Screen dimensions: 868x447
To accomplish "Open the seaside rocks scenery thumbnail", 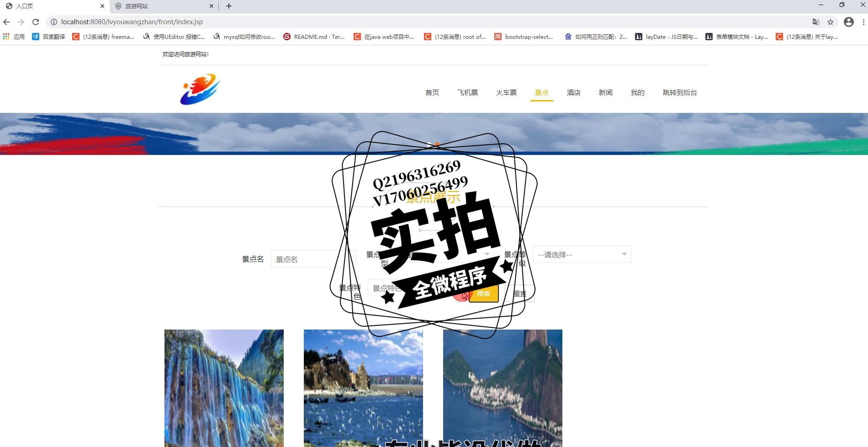I will [363, 388].
